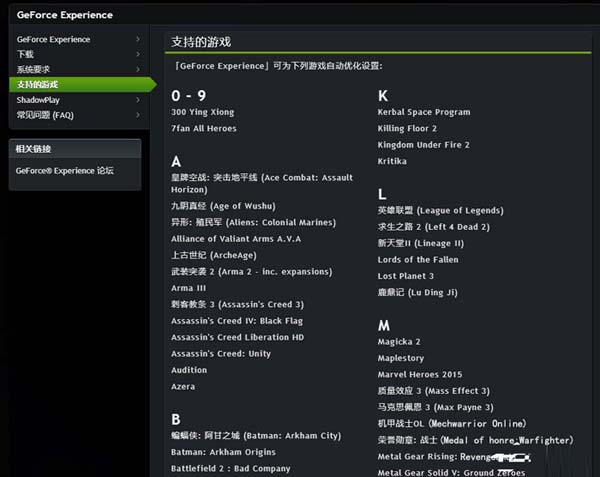Click Marvel Heroes 2015 entry
Viewport: 600px width, 477px height.
click(x=420, y=374)
